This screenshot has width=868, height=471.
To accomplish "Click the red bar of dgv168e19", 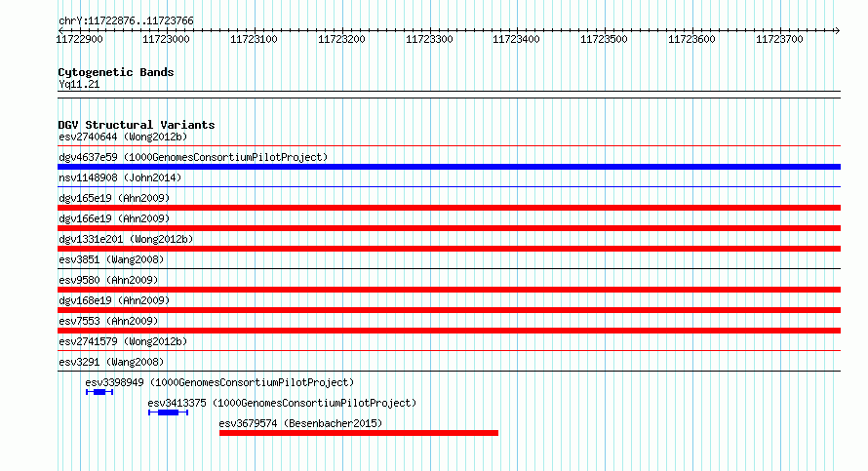I will [449, 310].
